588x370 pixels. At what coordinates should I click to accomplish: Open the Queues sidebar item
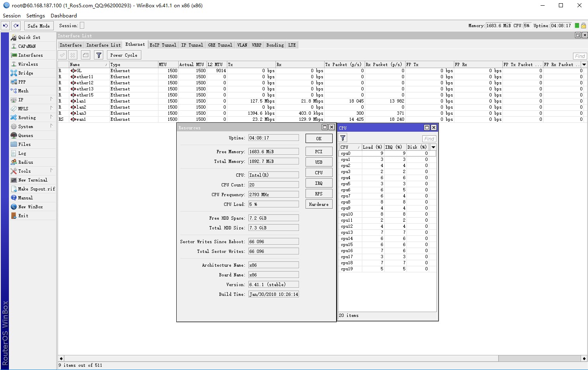(26, 135)
